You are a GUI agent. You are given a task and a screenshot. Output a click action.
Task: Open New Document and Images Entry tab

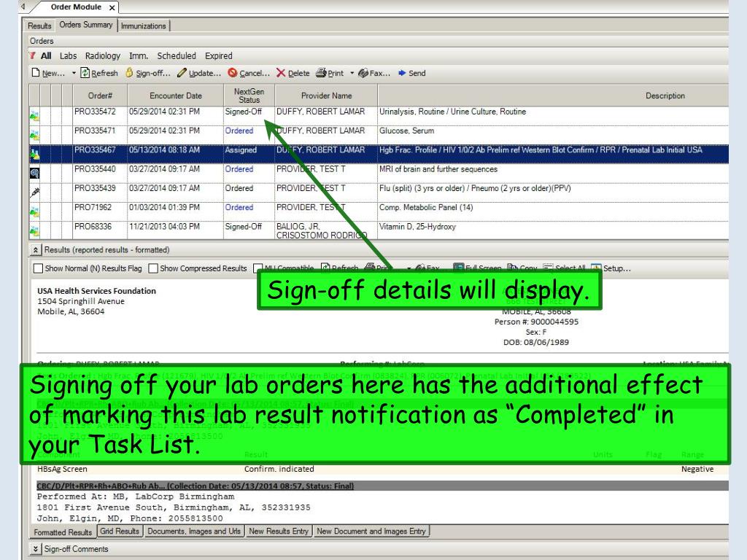[371, 531]
